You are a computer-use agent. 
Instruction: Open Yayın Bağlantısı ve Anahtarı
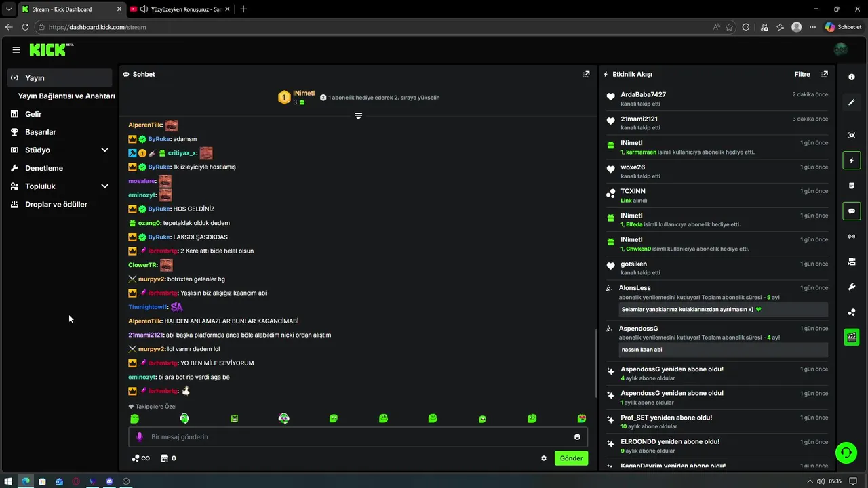66,96
